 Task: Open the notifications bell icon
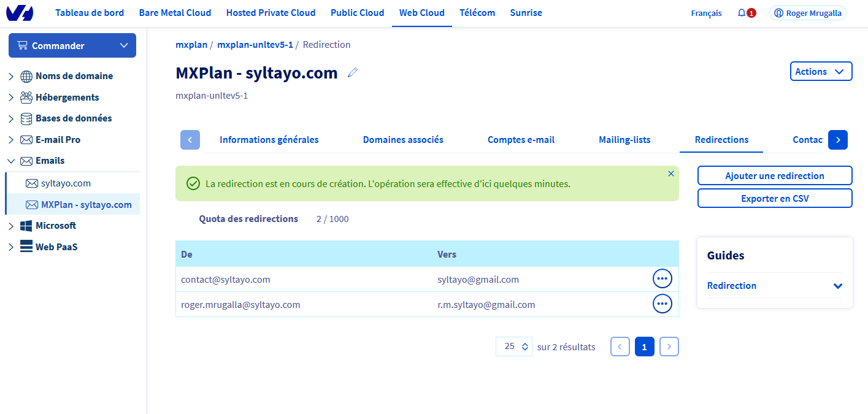742,13
